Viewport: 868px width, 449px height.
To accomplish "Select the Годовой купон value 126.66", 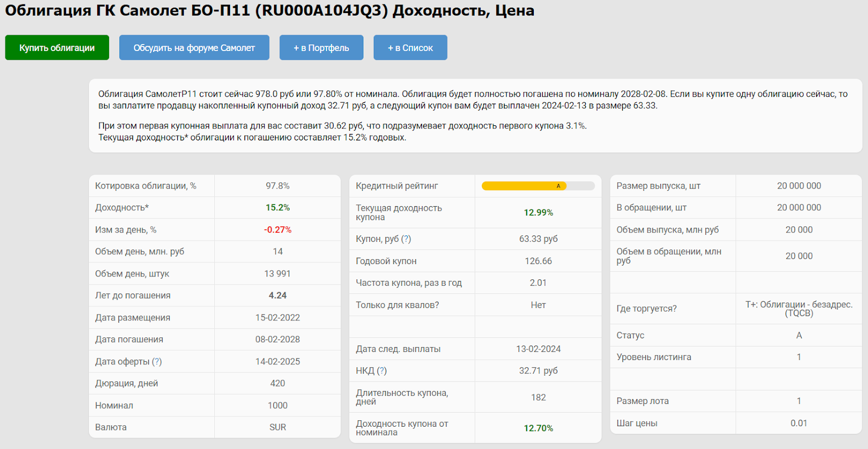I will pyautogui.click(x=539, y=261).
